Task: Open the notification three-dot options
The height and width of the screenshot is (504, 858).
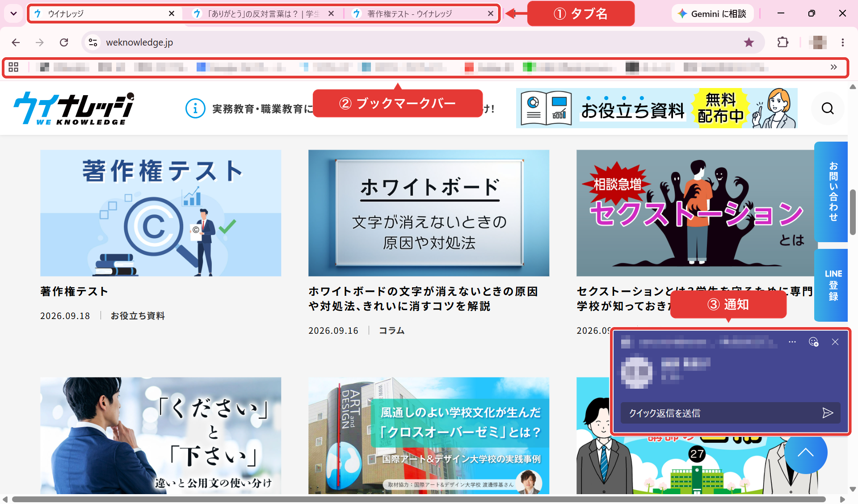Action: pos(792,342)
